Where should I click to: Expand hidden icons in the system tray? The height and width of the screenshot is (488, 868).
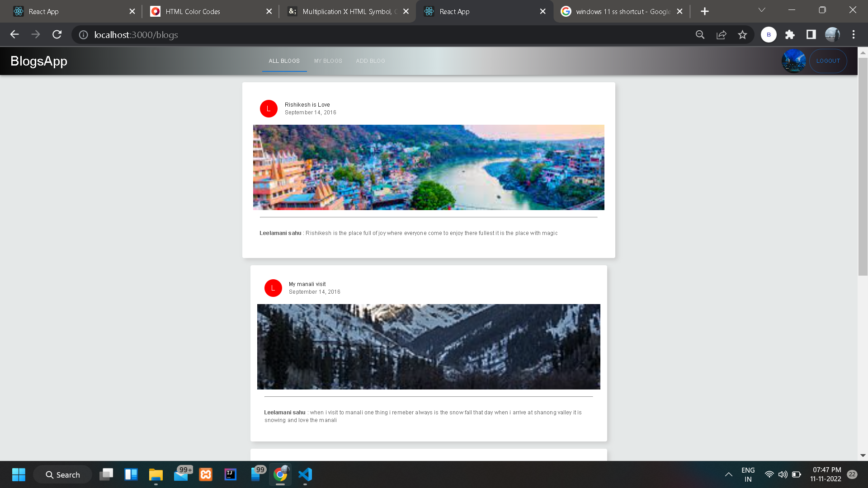click(728, 474)
